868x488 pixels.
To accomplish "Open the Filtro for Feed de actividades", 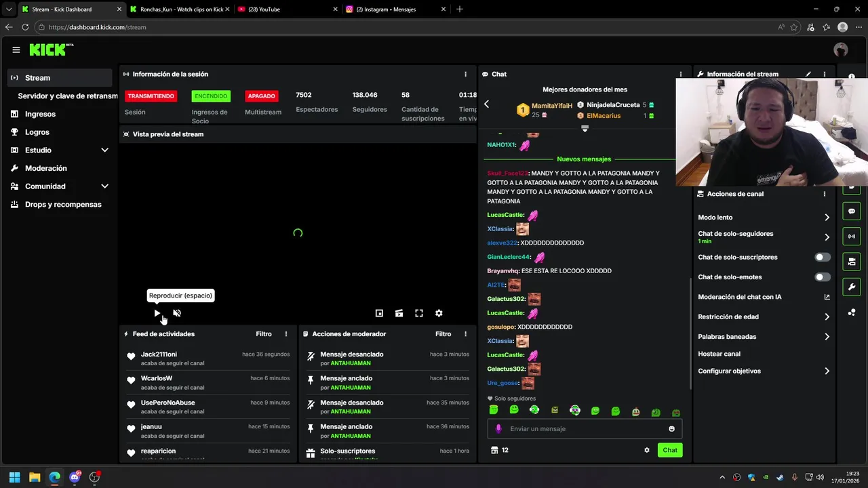I will (264, 334).
